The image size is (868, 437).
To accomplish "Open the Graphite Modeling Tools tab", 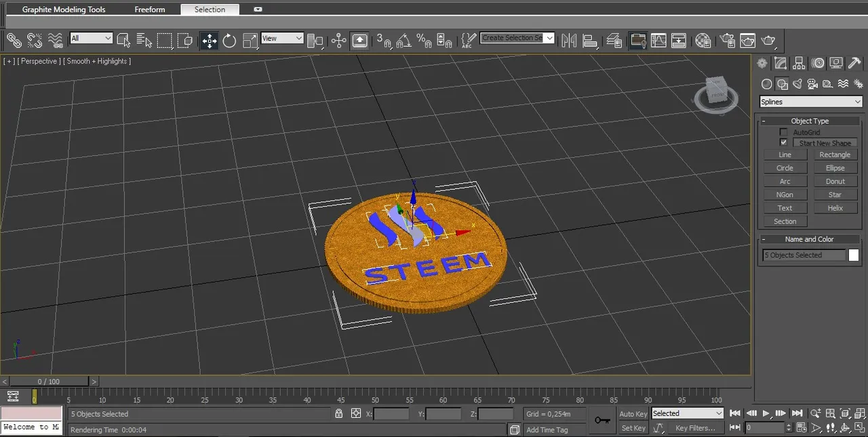I will [x=64, y=9].
